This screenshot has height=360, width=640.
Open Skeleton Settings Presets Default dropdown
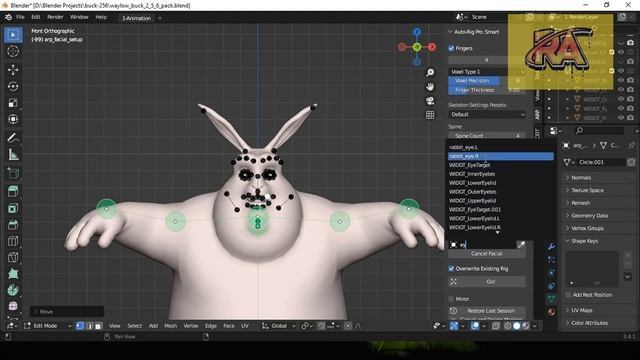click(x=487, y=114)
